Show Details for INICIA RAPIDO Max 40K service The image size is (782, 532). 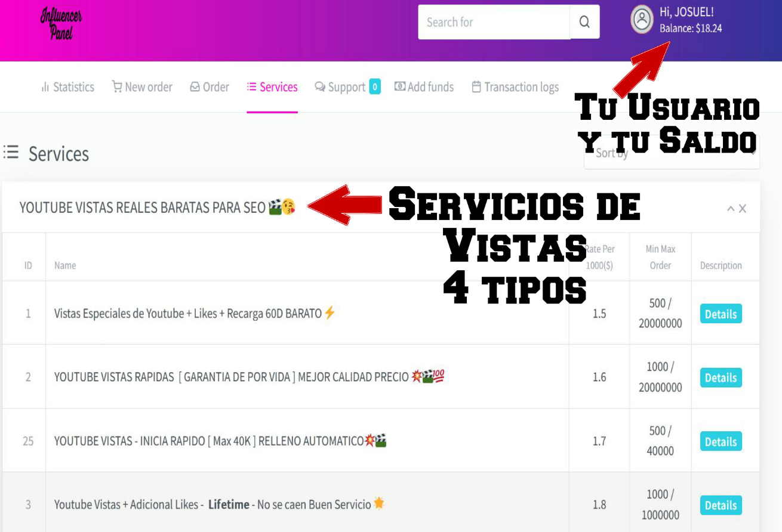pos(721,441)
